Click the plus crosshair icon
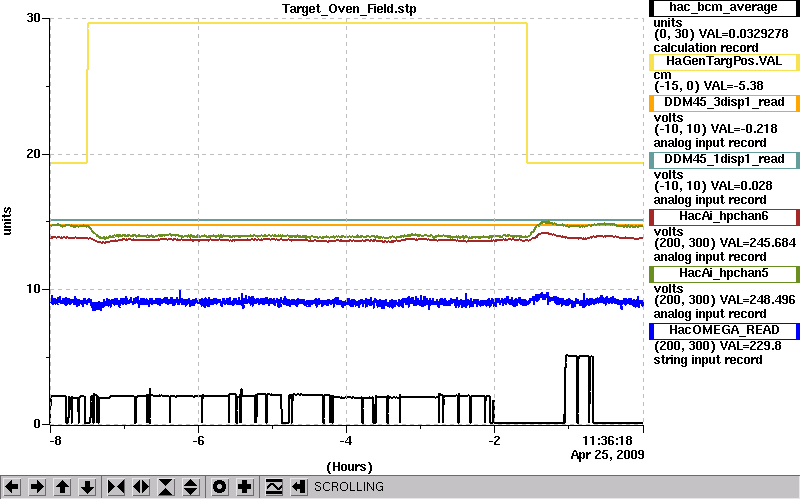This screenshot has height=499, width=800. tap(245, 487)
